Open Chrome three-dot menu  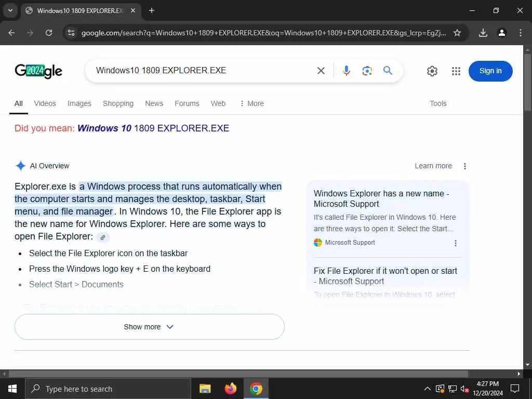(x=521, y=33)
